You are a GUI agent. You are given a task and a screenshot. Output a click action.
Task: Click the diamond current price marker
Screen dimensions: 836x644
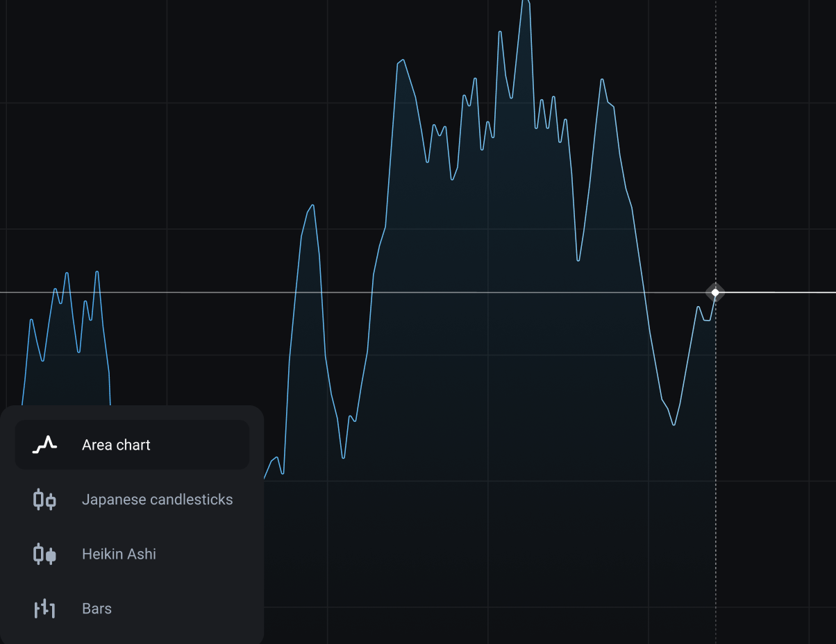click(x=715, y=292)
